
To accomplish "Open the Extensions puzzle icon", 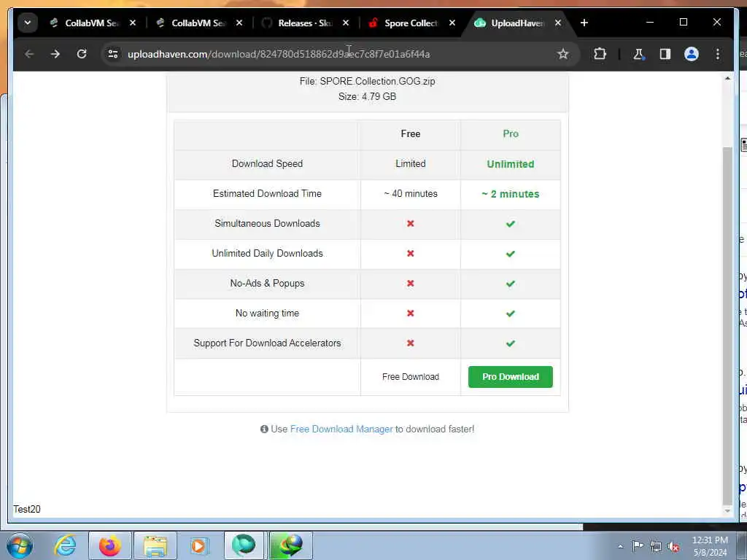I will (600, 54).
